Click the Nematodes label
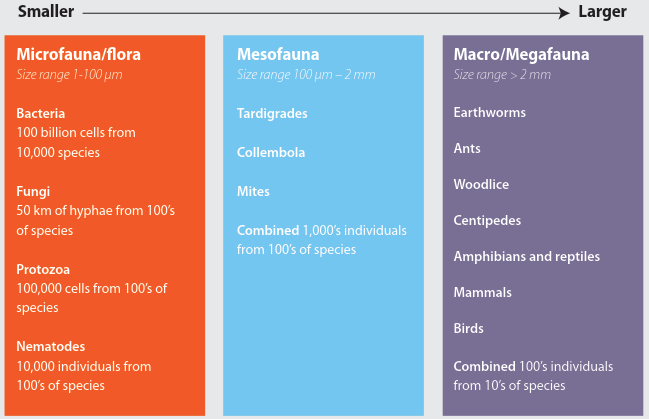 click(50, 346)
